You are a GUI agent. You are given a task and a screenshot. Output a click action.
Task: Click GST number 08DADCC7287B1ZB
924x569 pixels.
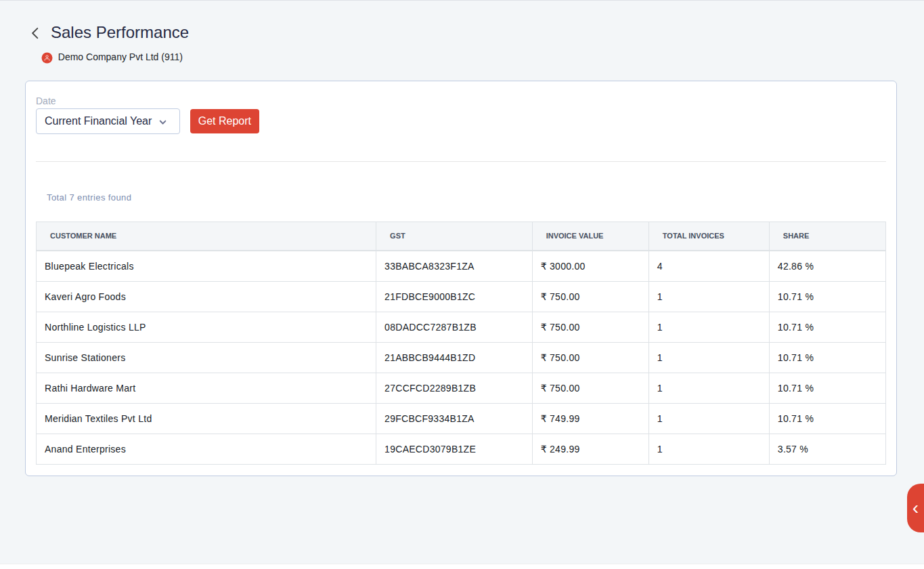(431, 327)
